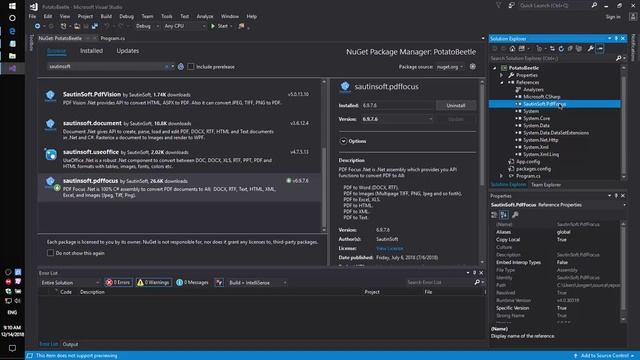640x360 pixels.
Task: Click the Solution Explorer Home icon
Action: [x=512, y=49]
